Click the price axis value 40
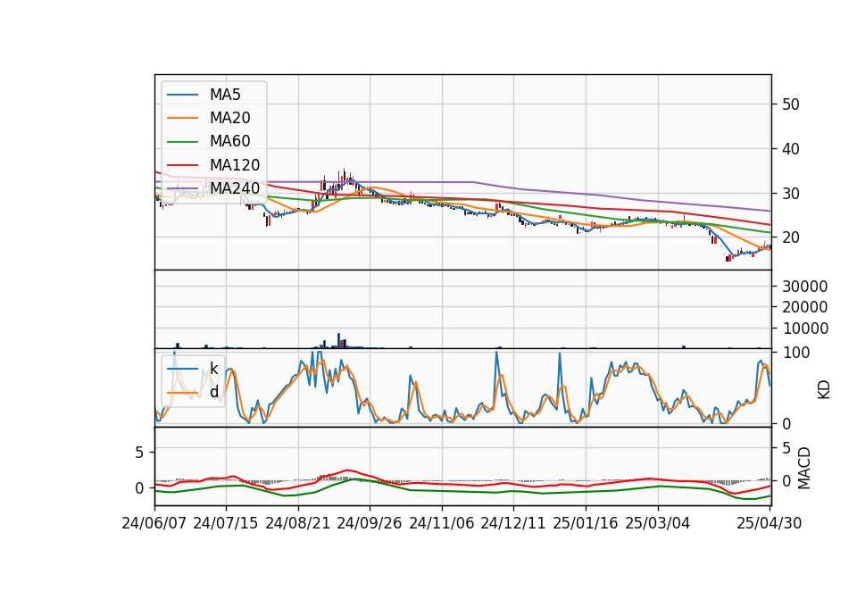This screenshot has height=616, width=857. [790, 149]
